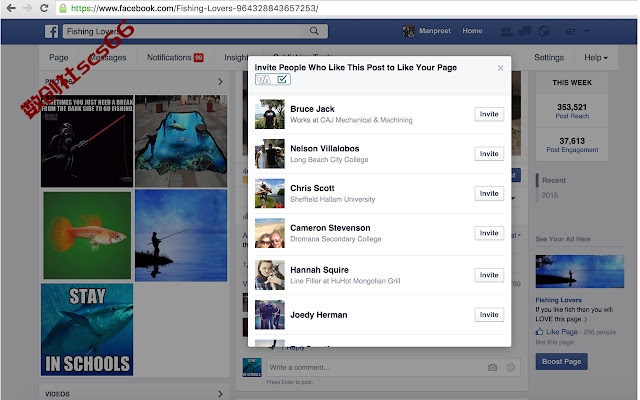Open Bruce Jack's profile picture
Image resolution: width=640 pixels, height=400 pixels.
click(x=270, y=114)
